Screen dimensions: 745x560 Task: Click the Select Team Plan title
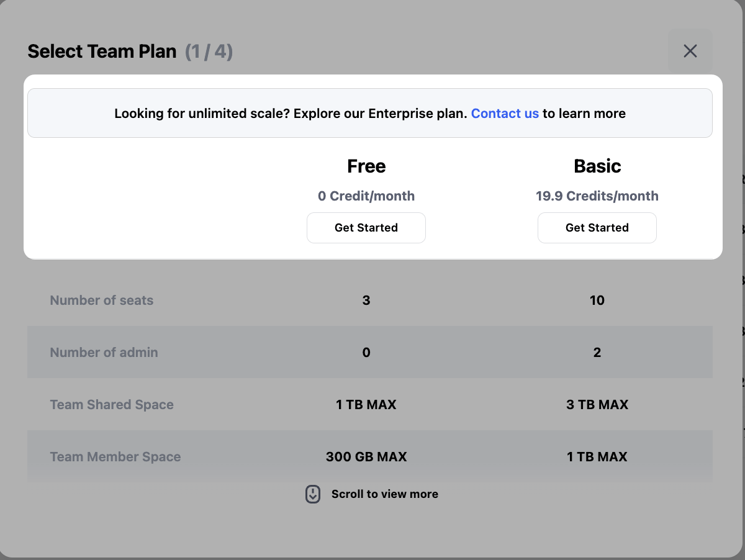coord(102,51)
